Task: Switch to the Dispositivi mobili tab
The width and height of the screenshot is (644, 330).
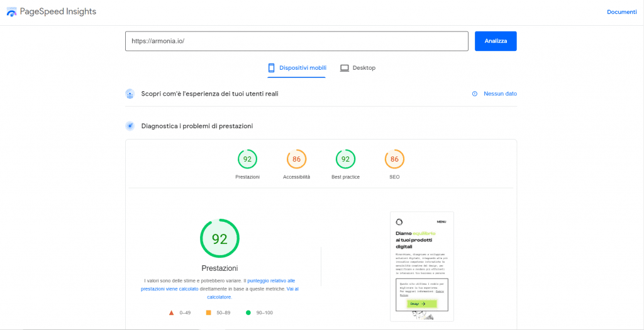Action: pyautogui.click(x=297, y=68)
